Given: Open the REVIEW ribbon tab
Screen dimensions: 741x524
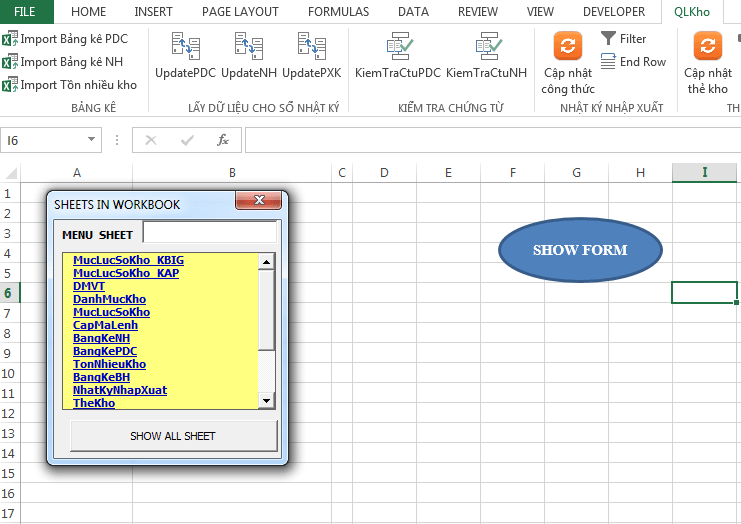Looking at the screenshot, I should (478, 12).
